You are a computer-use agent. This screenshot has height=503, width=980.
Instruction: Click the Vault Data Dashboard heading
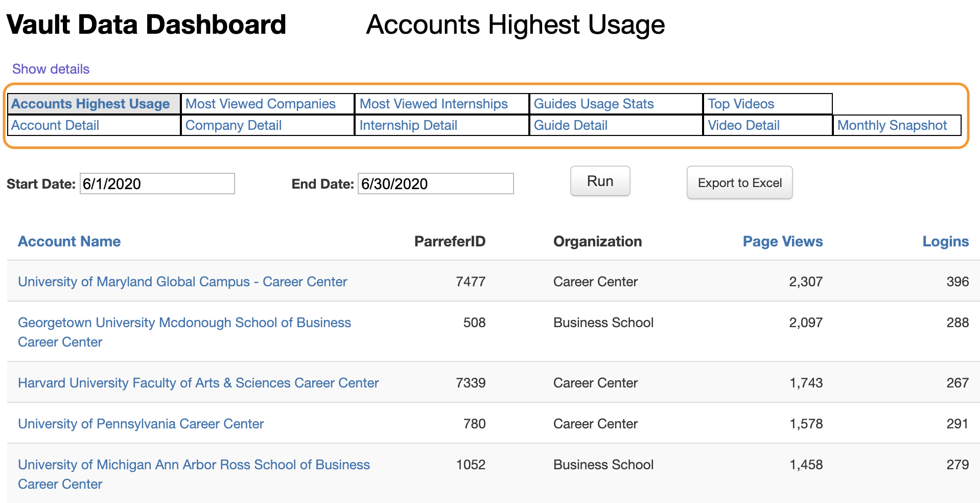(146, 25)
